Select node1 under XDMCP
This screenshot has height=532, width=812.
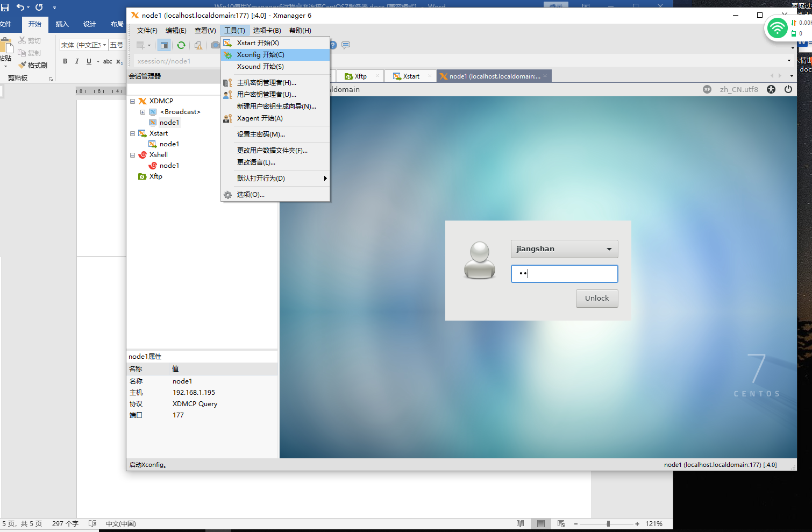click(169, 123)
